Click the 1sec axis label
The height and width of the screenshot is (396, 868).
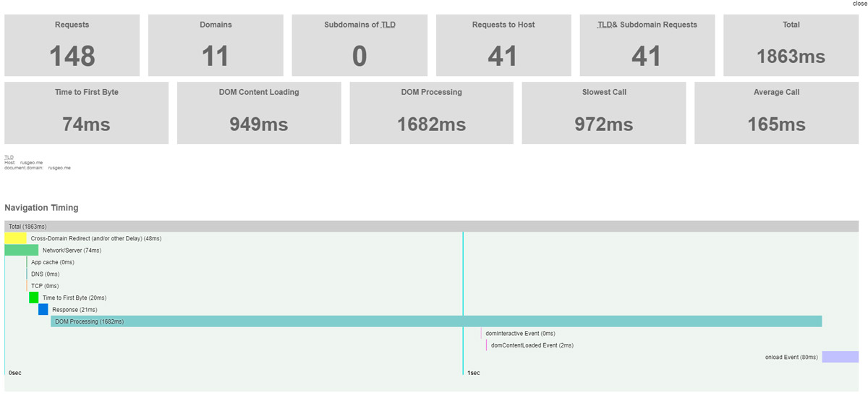pos(473,372)
